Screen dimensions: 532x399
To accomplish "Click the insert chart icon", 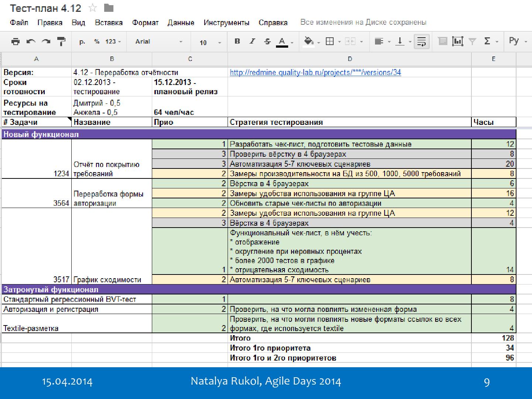I will (457, 41).
